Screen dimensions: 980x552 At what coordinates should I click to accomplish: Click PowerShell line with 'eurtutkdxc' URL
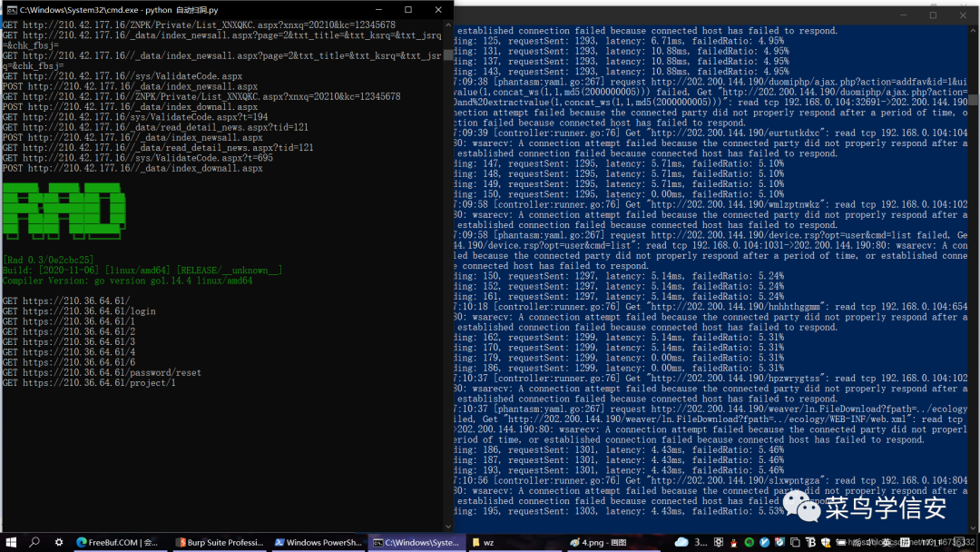click(710, 133)
